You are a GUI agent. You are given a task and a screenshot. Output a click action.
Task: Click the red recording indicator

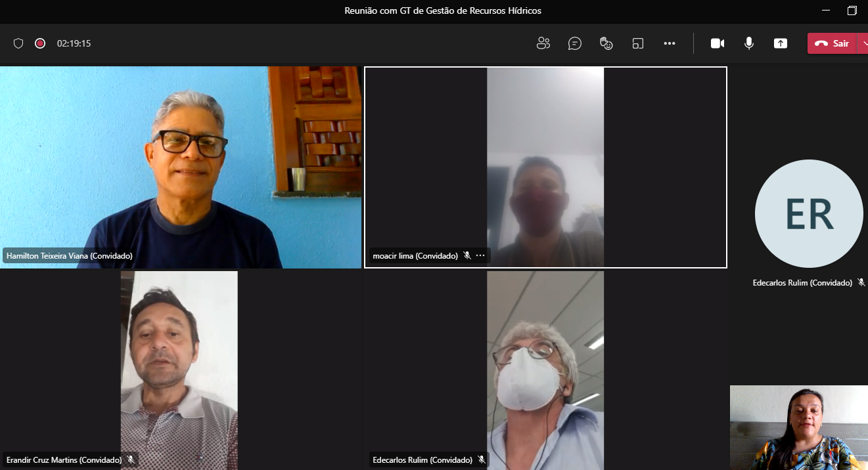40,43
